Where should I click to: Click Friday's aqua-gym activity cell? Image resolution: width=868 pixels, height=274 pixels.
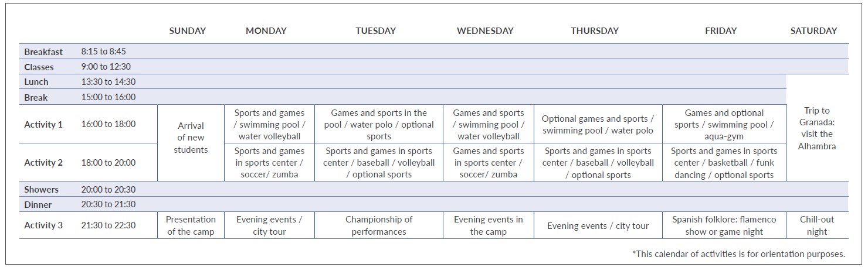click(x=724, y=124)
